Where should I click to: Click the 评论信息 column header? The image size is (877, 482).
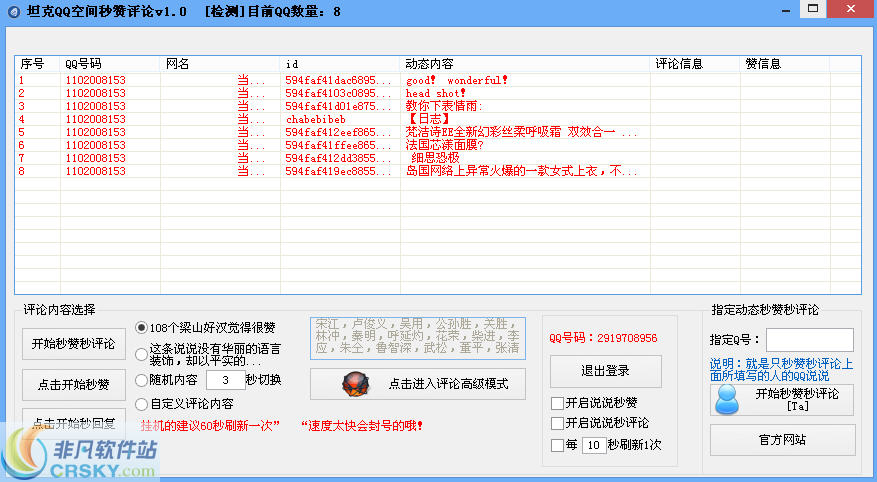[695, 64]
